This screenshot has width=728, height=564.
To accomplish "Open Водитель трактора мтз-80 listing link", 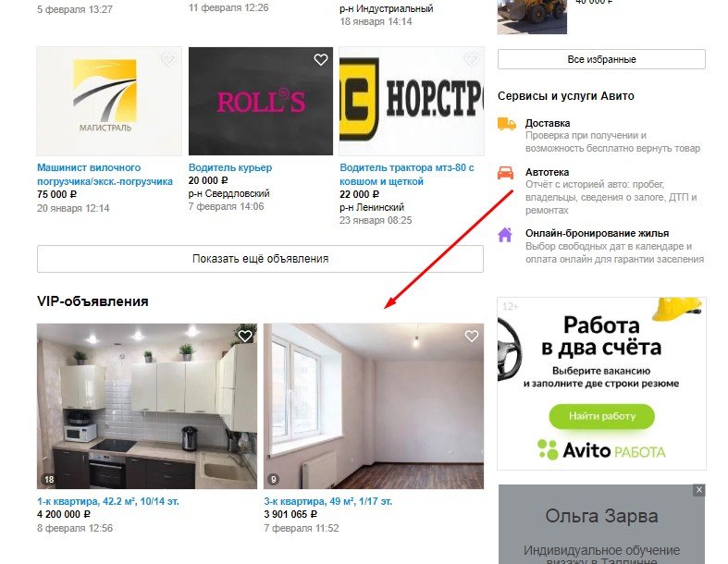I will click(407, 175).
